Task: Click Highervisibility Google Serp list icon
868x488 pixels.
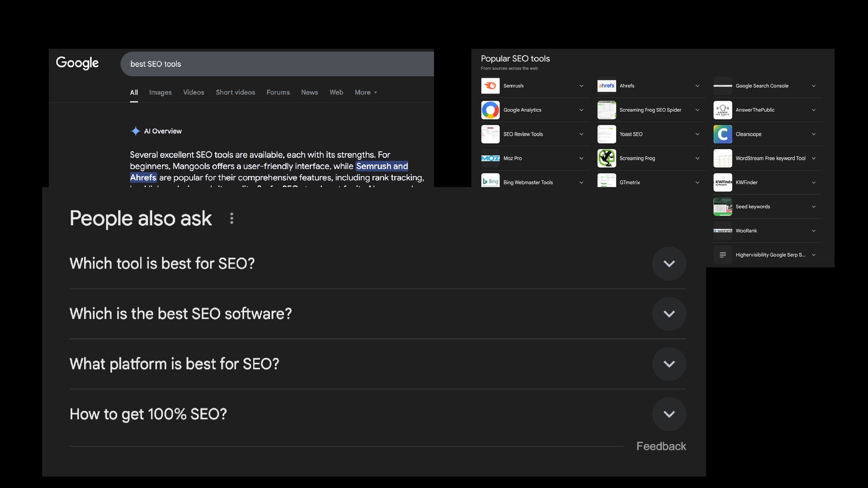Action: [x=722, y=255]
